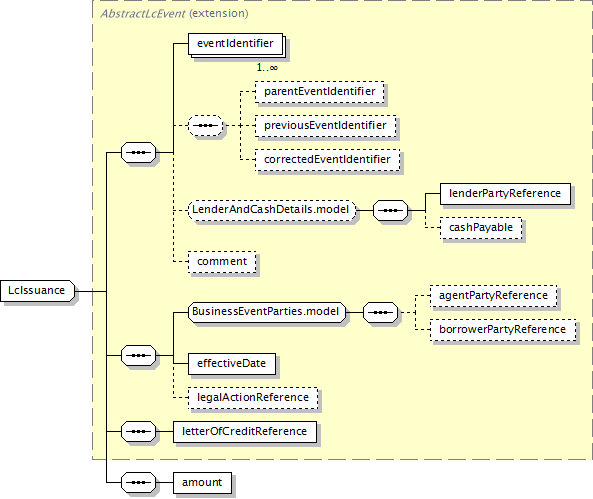This screenshot has height=499, width=593.
Task: Select the lenderPartyReference element
Action: [x=505, y=194]
